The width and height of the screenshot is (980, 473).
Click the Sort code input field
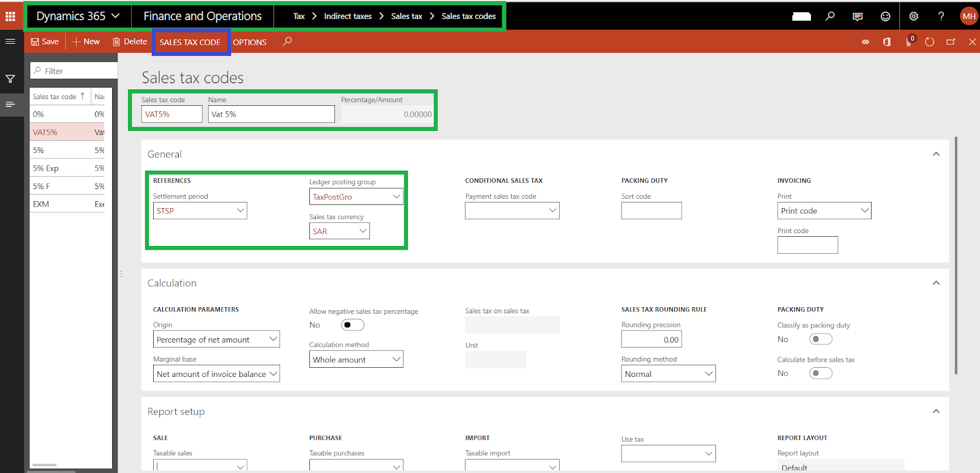651,210
